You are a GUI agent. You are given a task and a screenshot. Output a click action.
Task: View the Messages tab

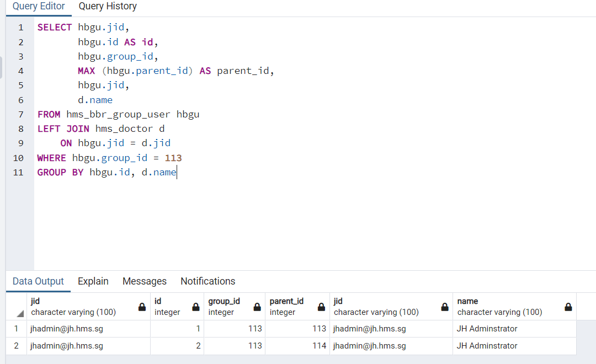(144, 281)
